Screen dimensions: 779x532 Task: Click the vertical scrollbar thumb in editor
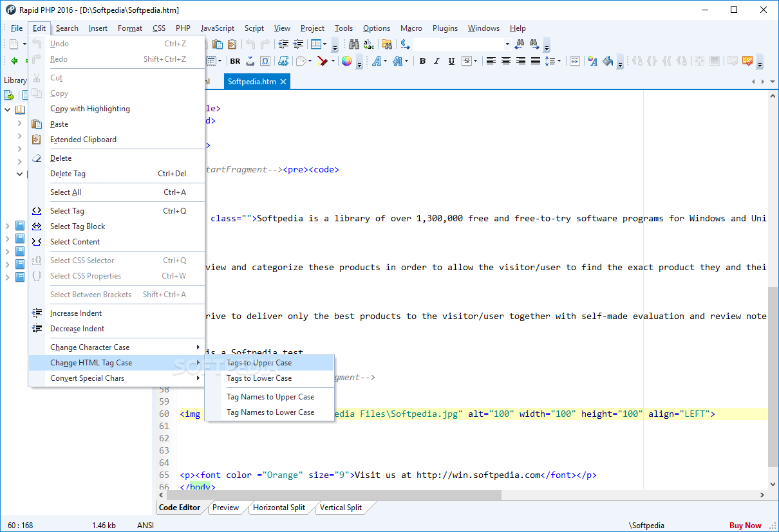tap(773, 376)
